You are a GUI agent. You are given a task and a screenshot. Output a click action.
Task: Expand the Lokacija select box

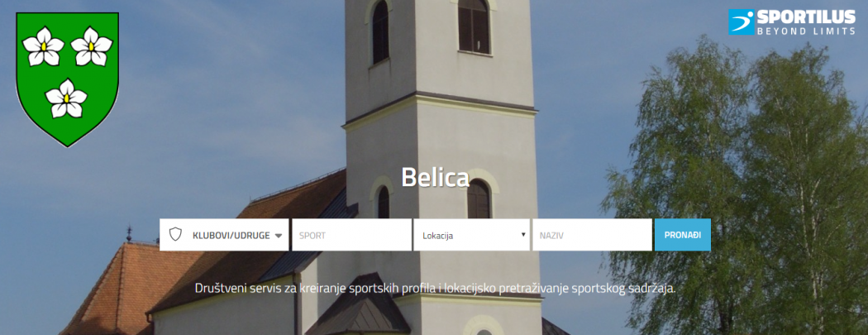pos(472,235)
